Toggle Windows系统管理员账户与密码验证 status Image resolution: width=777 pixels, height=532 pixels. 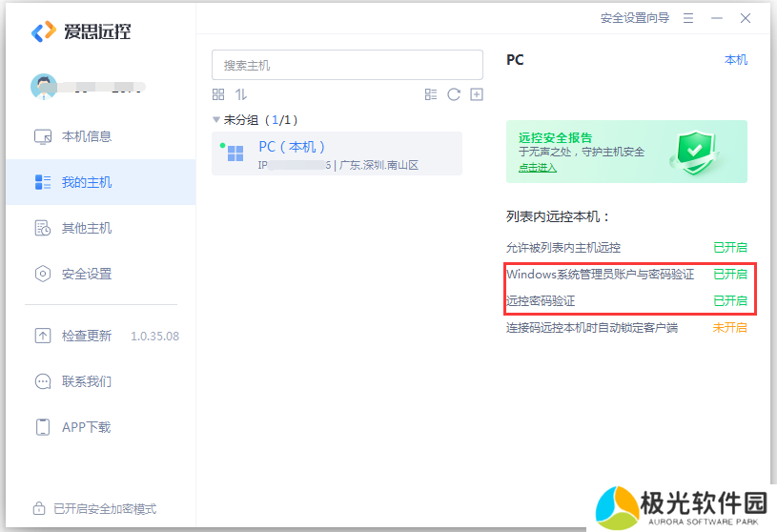click(729, 274)
